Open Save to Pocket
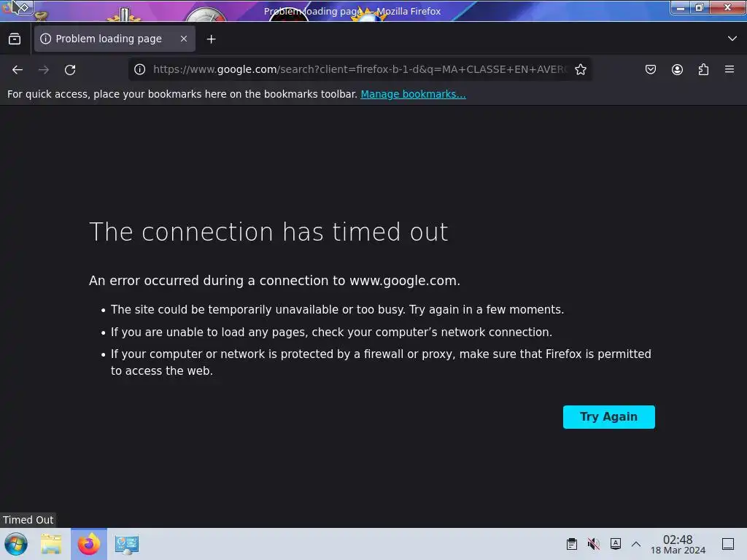 650,69
